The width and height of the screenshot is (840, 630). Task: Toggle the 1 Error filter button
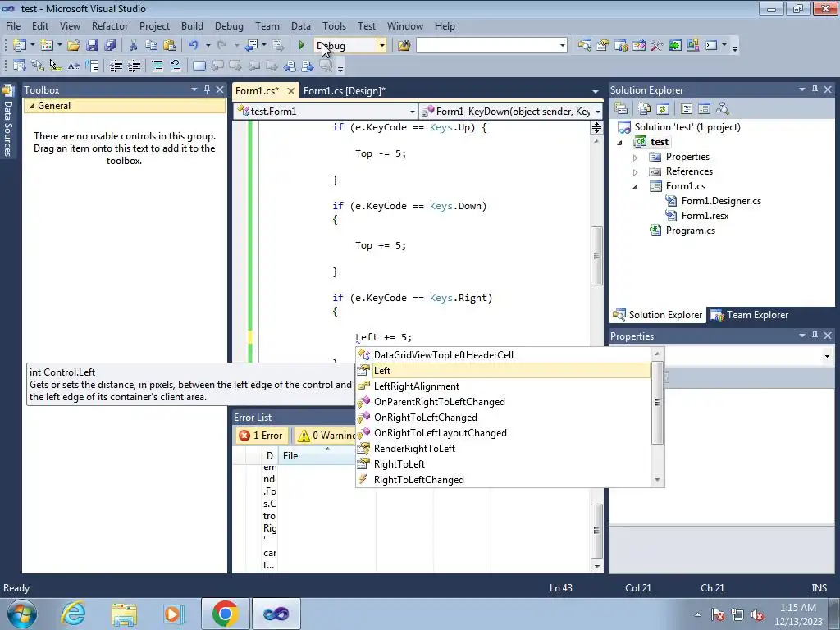pyautogui.click(x=261, y=436)
